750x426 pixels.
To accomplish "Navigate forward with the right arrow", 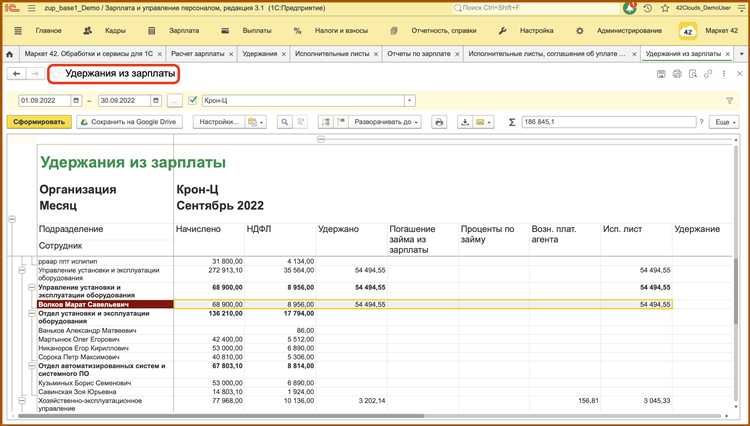I will [x=35, y=74].
